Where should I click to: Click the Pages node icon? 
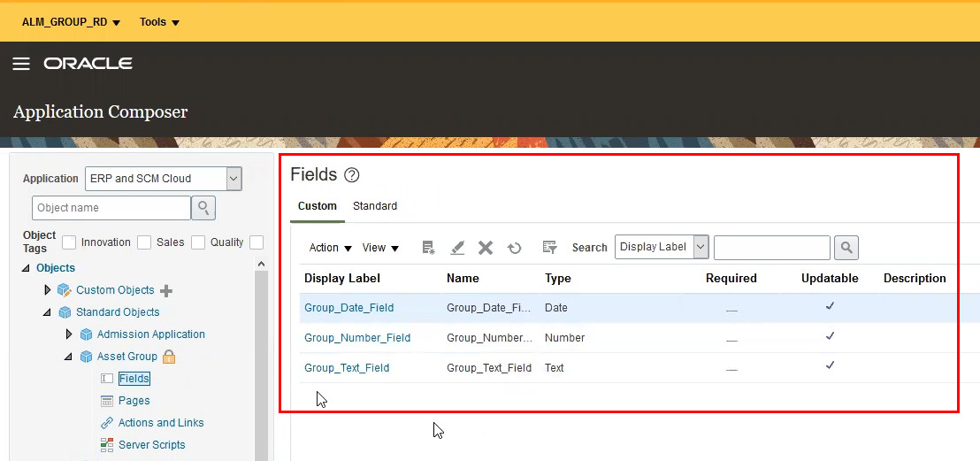click(x=107, y=401)
